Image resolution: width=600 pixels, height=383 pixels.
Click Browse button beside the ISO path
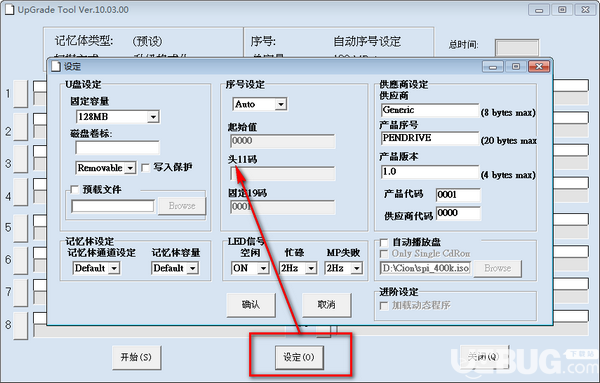(x=497, y=268)
